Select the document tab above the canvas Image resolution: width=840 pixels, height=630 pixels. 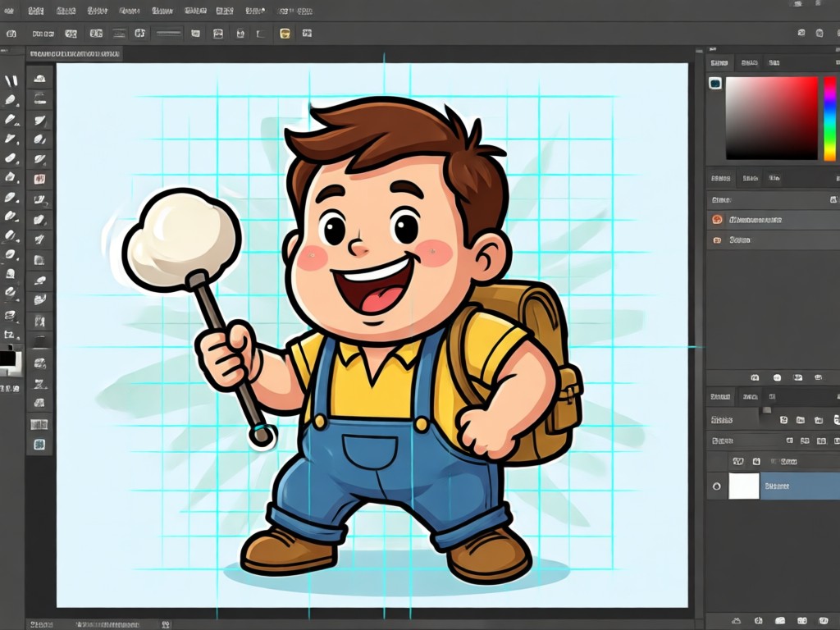[75, 54]
